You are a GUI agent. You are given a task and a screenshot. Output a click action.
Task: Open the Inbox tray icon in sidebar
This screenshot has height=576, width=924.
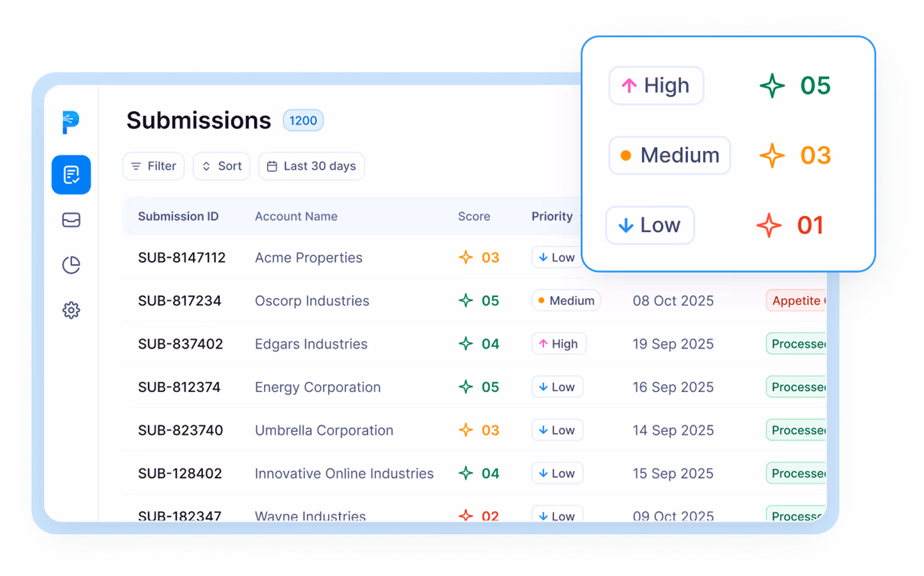pos(71,220)
